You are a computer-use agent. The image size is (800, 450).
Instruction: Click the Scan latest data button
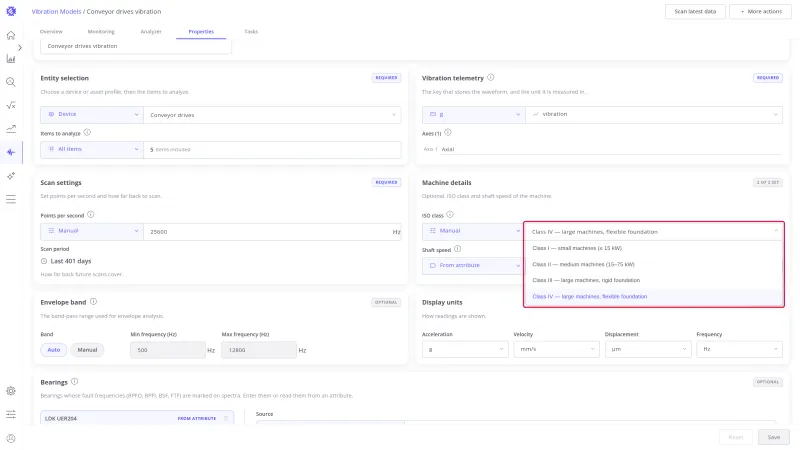click(x=695, y=11)
